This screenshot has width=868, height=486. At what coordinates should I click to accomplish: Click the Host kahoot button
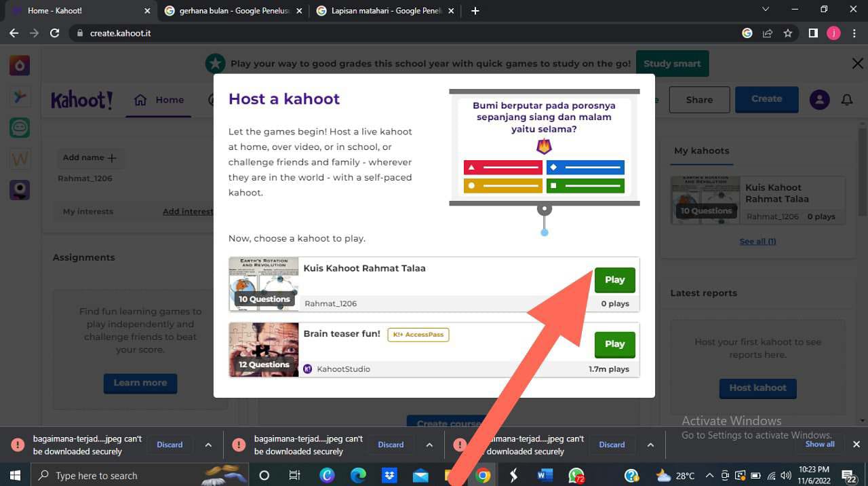[758, 388]
